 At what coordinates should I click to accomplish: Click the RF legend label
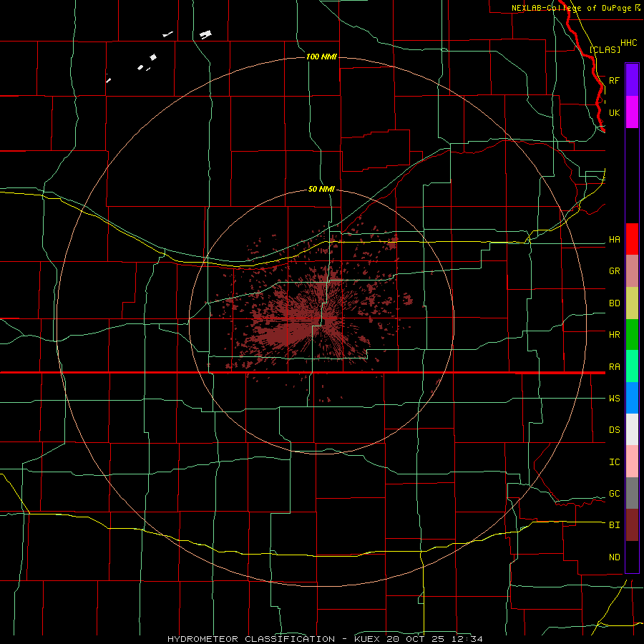click(614, 80)
